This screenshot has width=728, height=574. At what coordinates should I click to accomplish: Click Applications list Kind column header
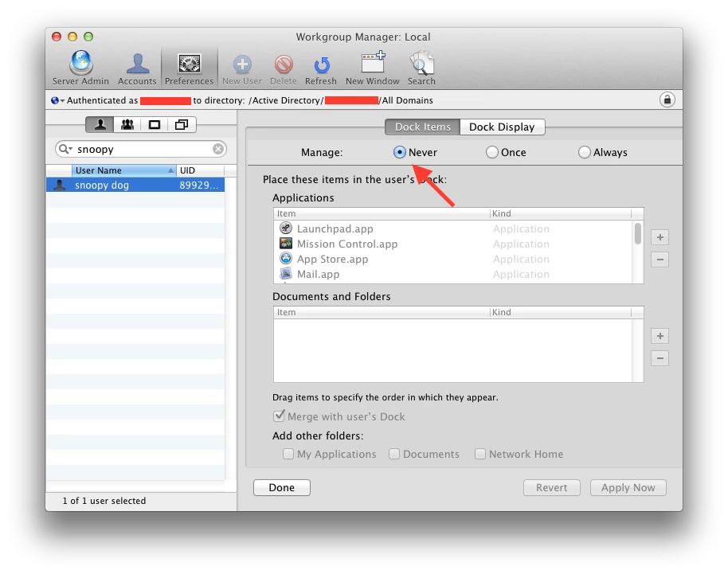click(561, 213)
